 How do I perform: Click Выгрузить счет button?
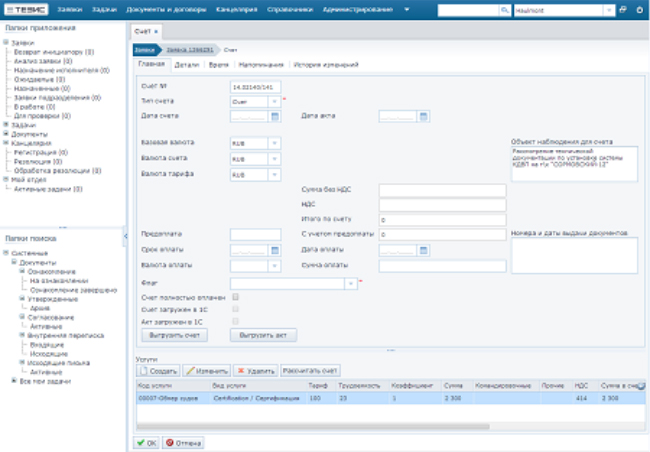coord(175,335)
